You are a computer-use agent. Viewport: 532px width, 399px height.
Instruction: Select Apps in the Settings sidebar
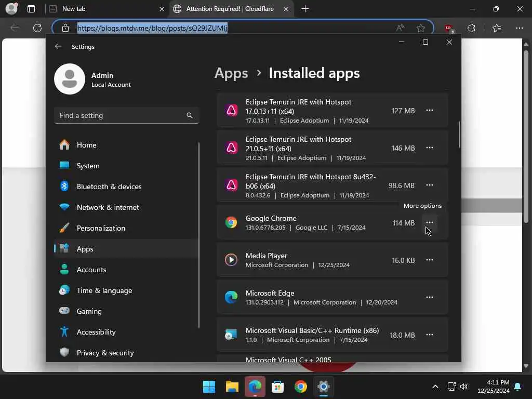[126, 249]
